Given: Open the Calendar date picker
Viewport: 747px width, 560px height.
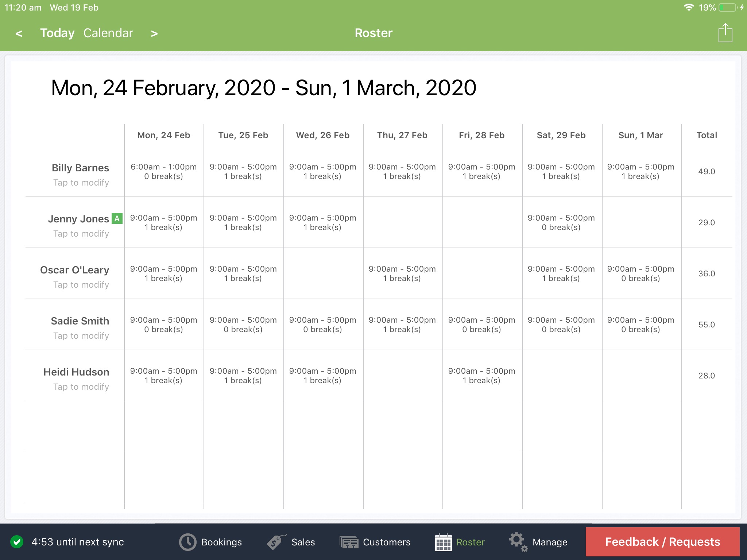Looking at the screenshot, I should click(x=108, y=33).
